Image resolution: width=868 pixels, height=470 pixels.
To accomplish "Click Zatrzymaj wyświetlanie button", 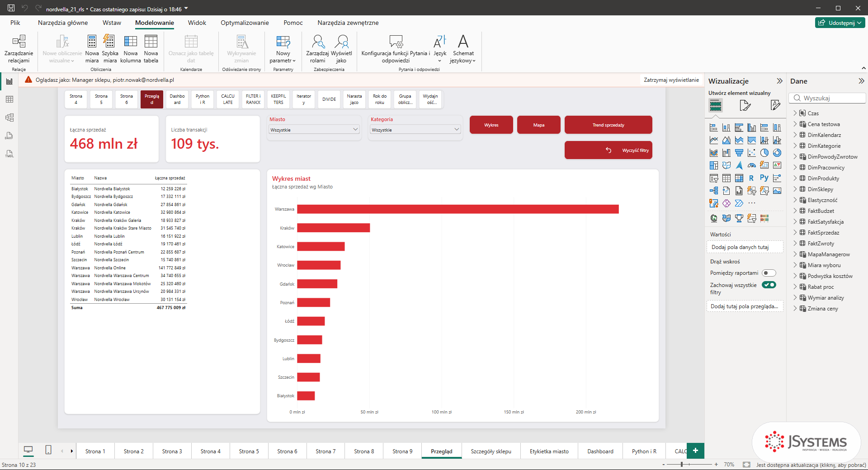I will [671, 80].
